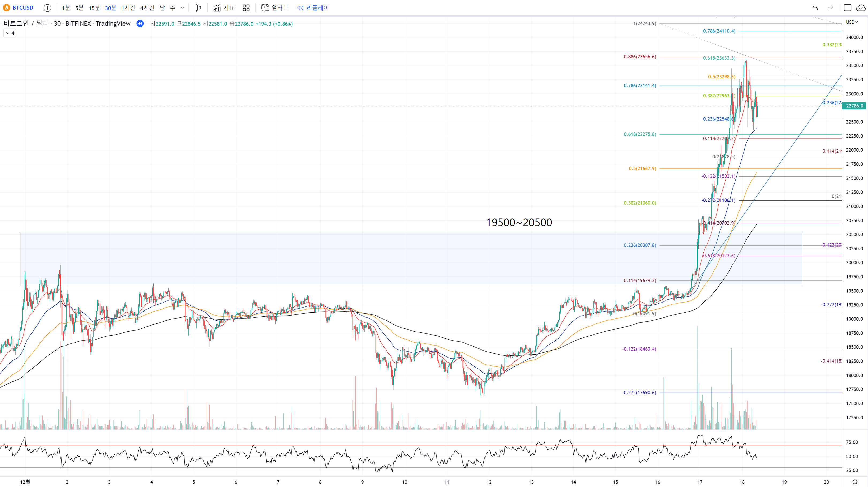Screen dimensions: 868x487
Task: Open chart settings gear at bottom right
Action: pyautogui.click(x=855, y=482)
